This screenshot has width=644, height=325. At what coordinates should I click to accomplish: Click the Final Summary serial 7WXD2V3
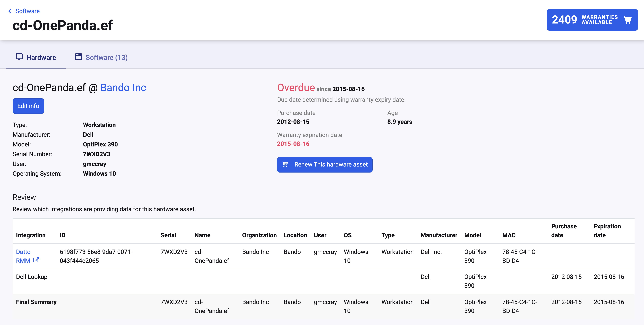(174, 302)
